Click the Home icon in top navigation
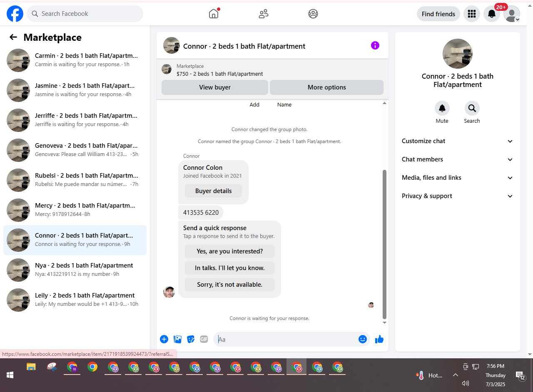 214,14
